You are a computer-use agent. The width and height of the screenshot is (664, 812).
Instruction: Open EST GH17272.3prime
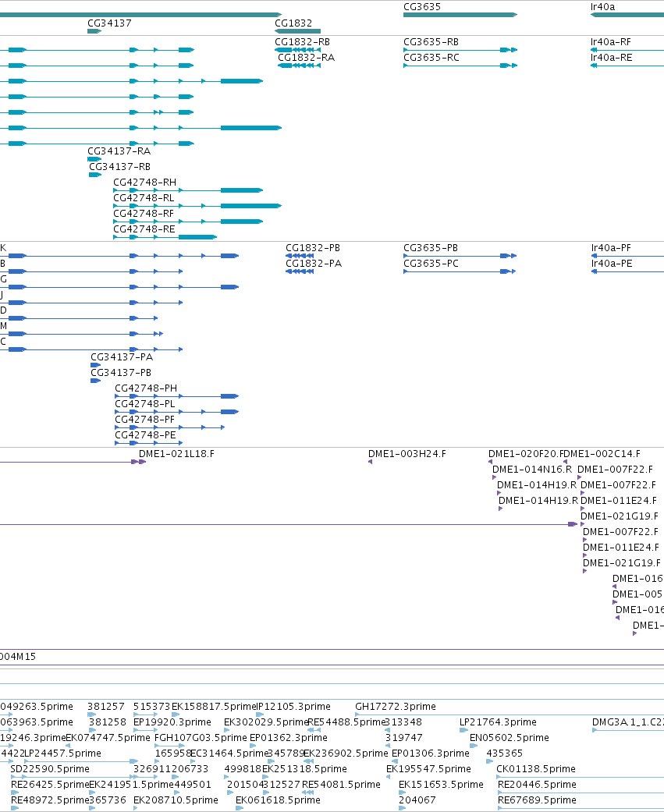coord(396,707)
